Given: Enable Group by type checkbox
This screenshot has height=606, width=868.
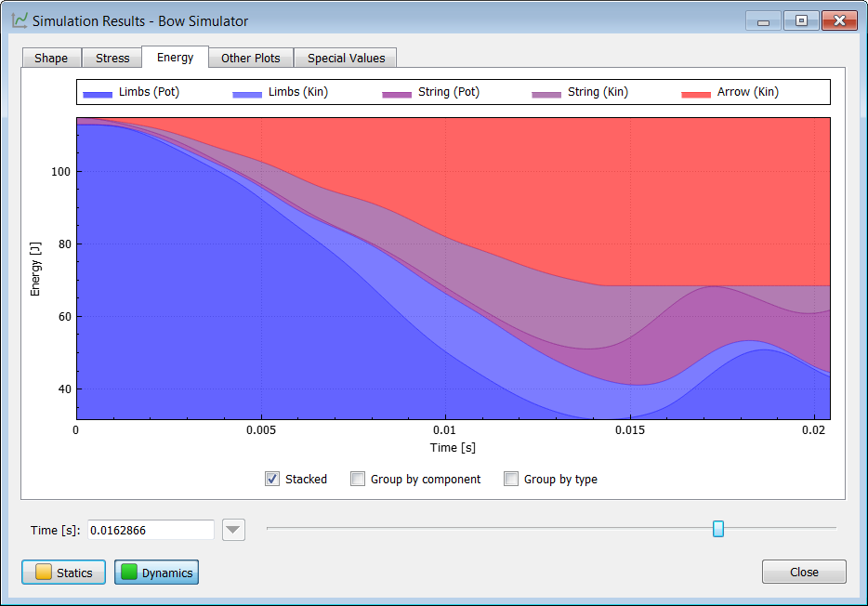Looking at the screenshot, I should point(511,479).
